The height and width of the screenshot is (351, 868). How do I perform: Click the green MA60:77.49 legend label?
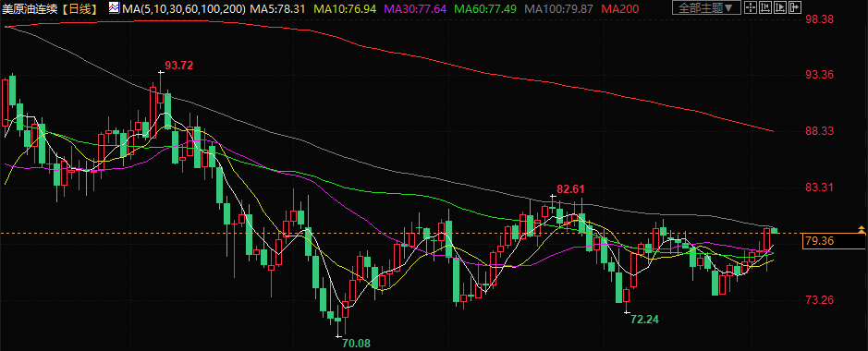tap(485, 8)
